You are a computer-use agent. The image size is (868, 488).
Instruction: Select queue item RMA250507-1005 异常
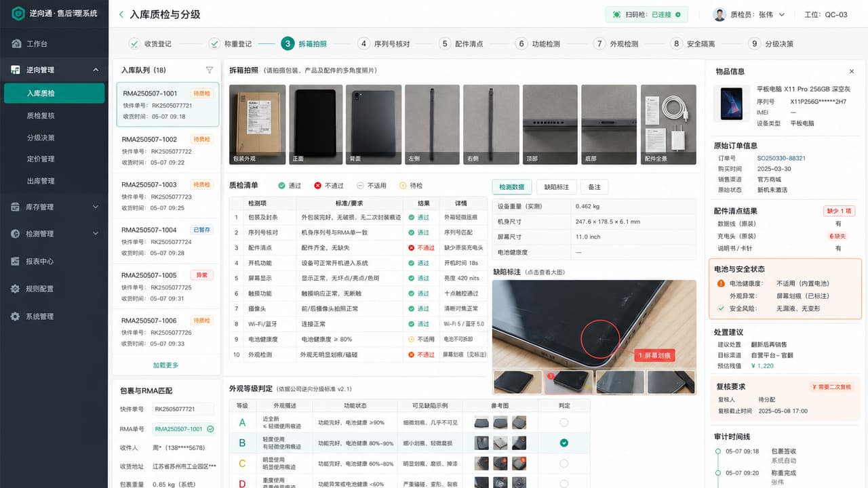tap(166, 286)
